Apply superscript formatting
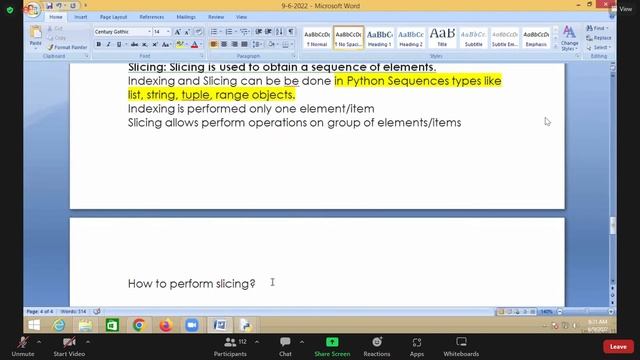 155,44
